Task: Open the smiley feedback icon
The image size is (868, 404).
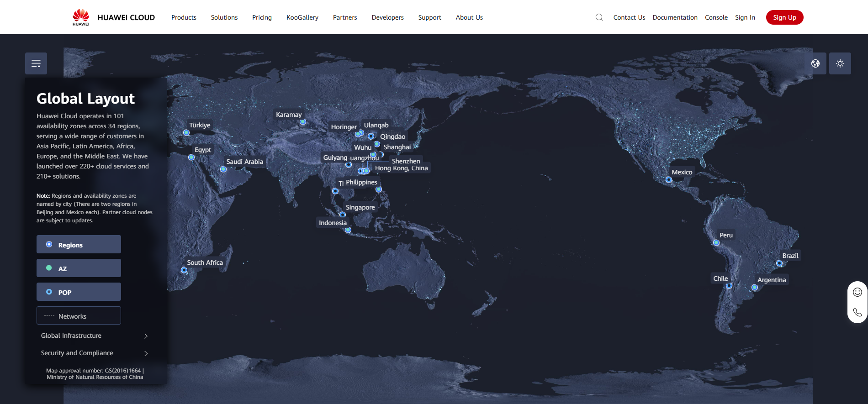Action: point(857,292)
